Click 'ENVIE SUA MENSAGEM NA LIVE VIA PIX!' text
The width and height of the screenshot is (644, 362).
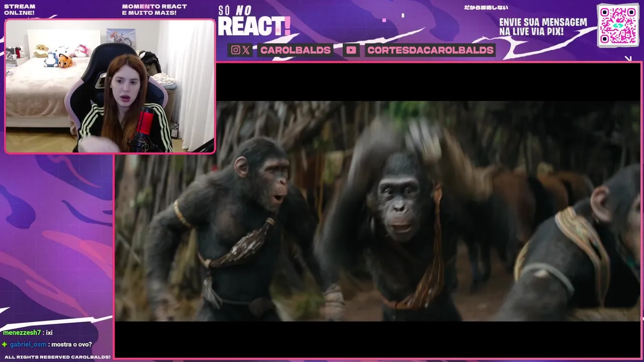(543, 27)
